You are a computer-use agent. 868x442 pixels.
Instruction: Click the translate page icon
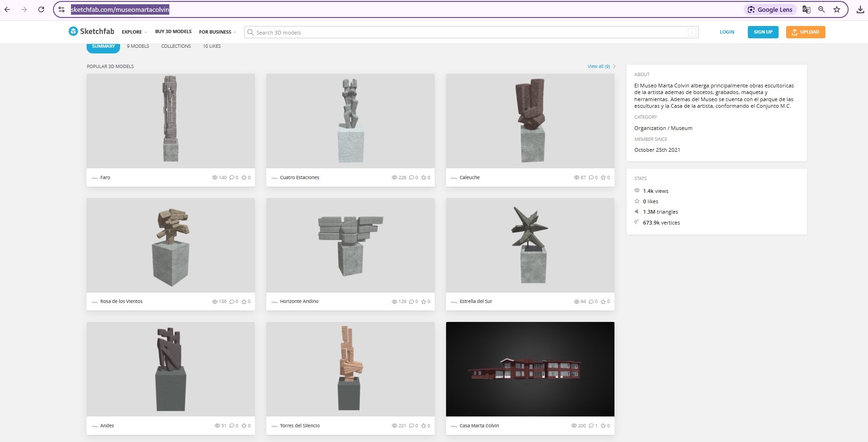(807, 9)
